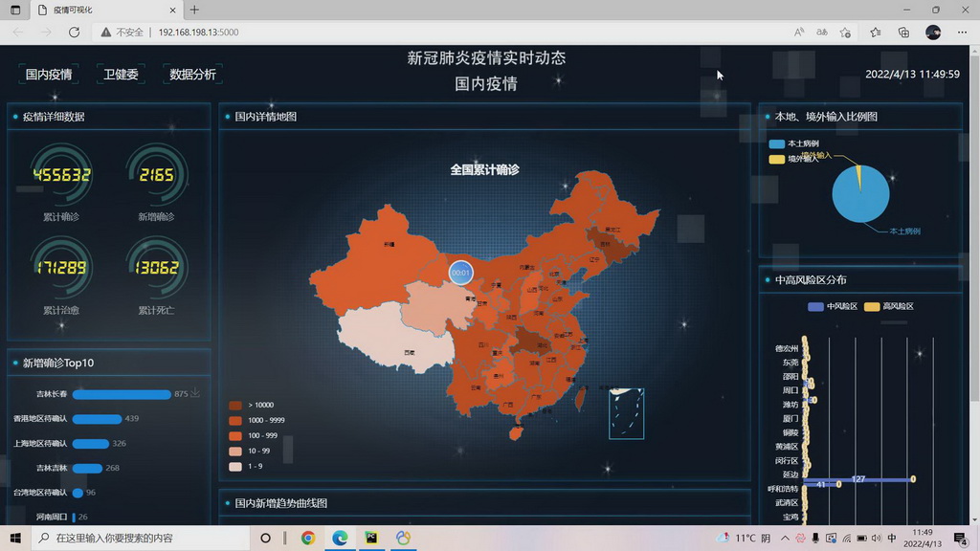Click the Read aloud icon in the browser toolbar
The width and height of the screenshot is (980, 551).
[801, 32]
